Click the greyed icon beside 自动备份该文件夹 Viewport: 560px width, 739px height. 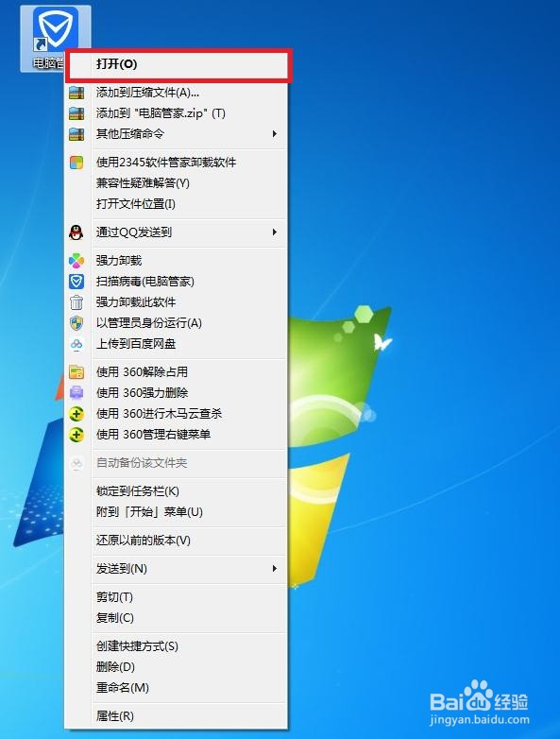coord(76,463)
